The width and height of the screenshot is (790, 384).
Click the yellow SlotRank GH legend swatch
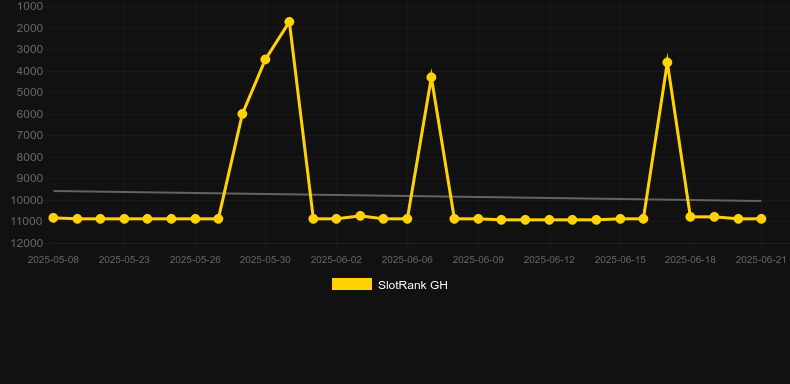coord(352,284)
